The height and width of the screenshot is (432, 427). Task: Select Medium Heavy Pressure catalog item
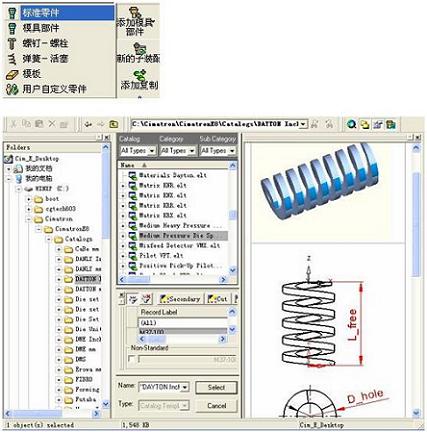[x=180, y=226]
